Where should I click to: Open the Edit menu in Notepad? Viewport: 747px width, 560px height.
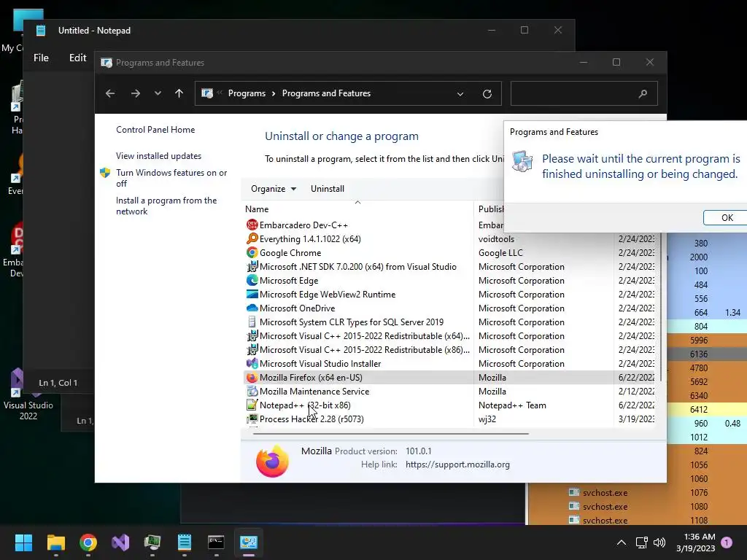(77, 58)
